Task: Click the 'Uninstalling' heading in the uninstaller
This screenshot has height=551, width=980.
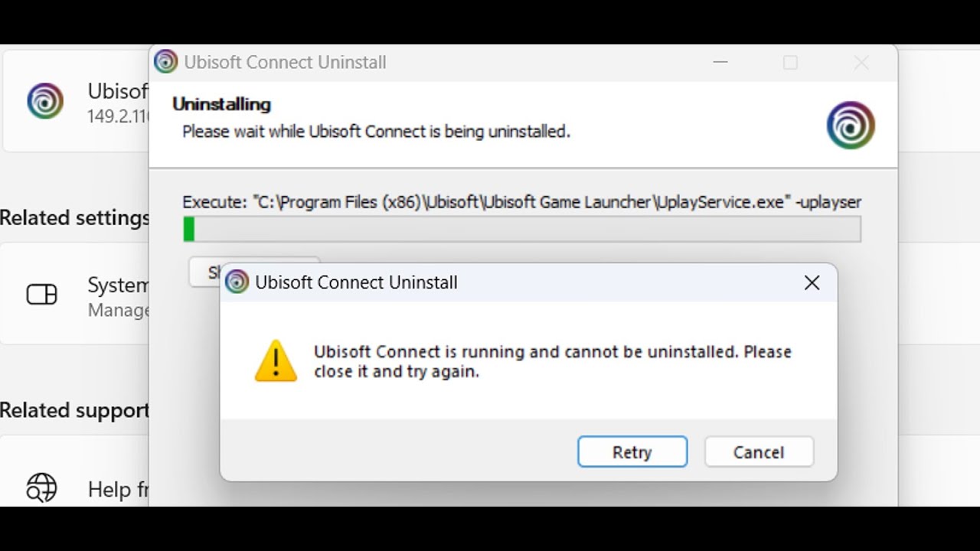Action: [x=221, y=104]
